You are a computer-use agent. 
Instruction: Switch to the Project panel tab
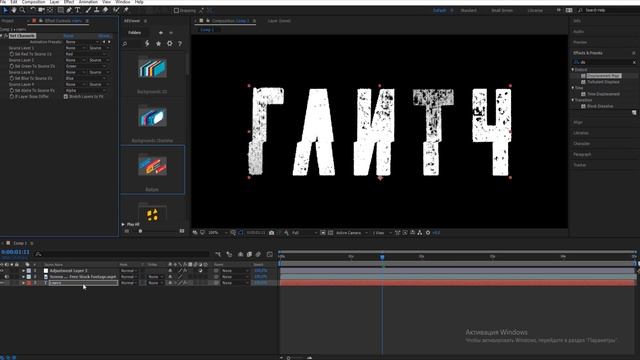8,21
